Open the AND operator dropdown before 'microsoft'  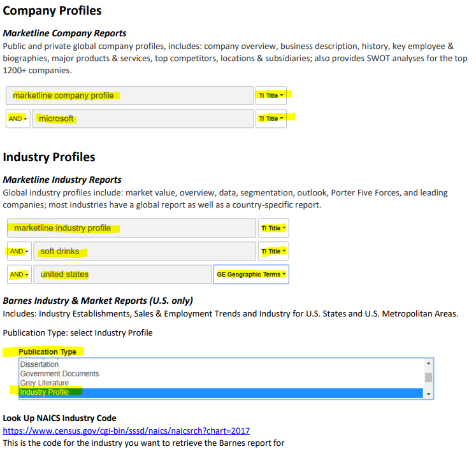click(17, 118)
